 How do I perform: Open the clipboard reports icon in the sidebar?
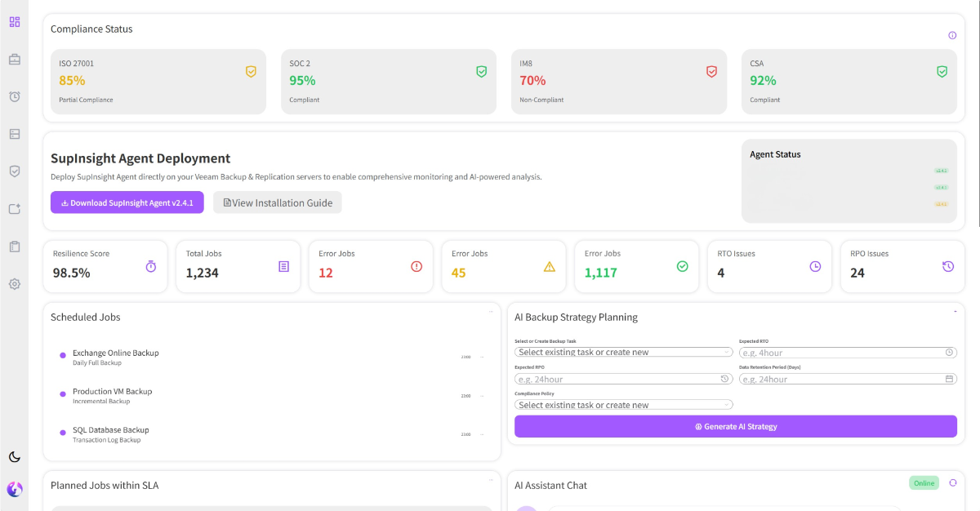click(x=14, y=246)
